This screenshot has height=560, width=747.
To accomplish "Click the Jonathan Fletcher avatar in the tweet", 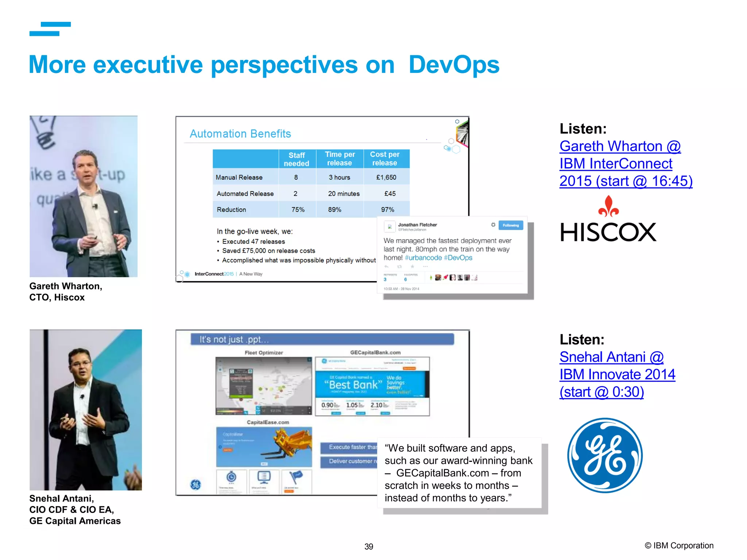I will 390,226.
